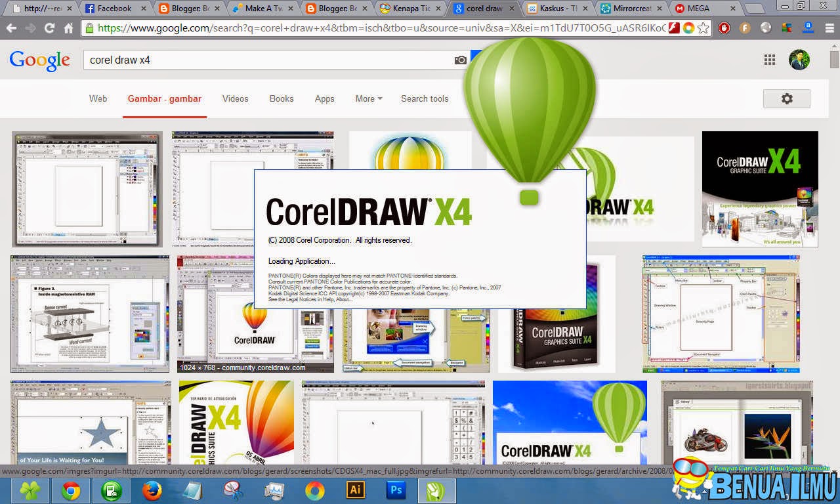Open the search settings gear button

pyautogui.click(x=787, y=98)
